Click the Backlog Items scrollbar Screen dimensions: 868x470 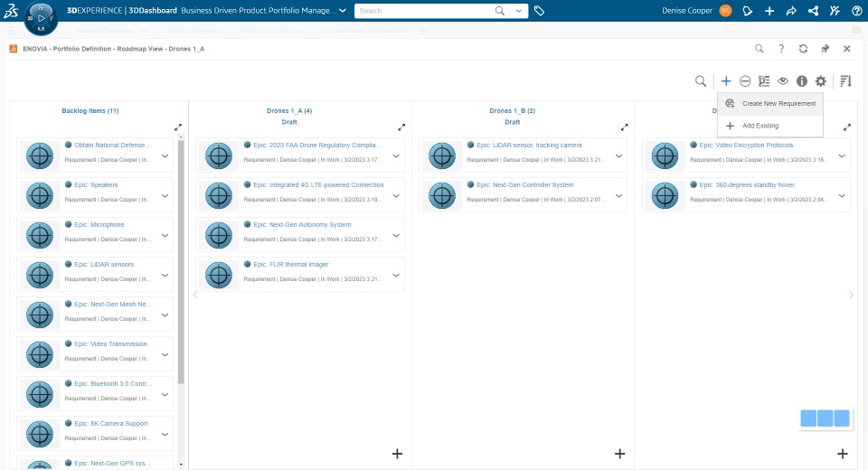pos(181,262)
